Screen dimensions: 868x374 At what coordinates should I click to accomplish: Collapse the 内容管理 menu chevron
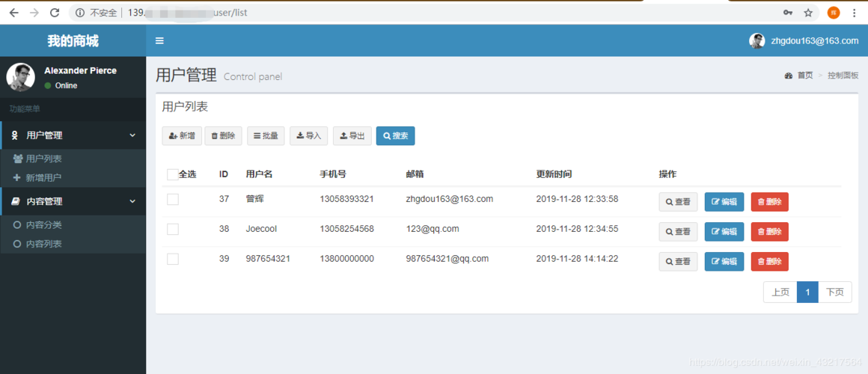(132, 201)
